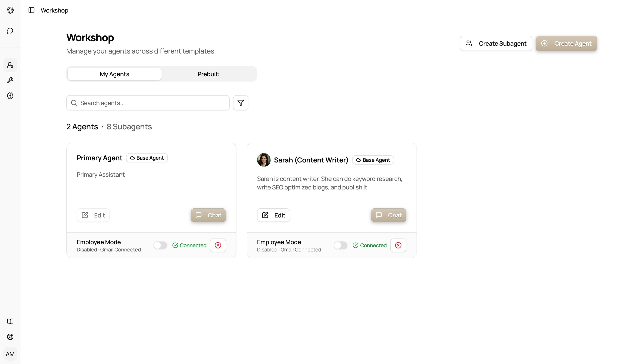Switch to the Prebuilt tab
The height and width of the screenshot is (364, 643).
click(208, 74)
